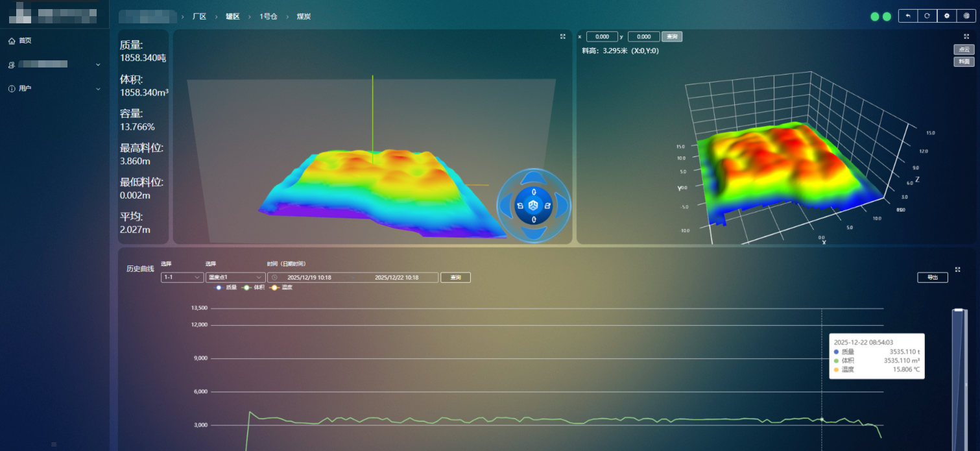Select 煤炭 in the breadcrumb

pyautogui.click(x=304, y=16)
